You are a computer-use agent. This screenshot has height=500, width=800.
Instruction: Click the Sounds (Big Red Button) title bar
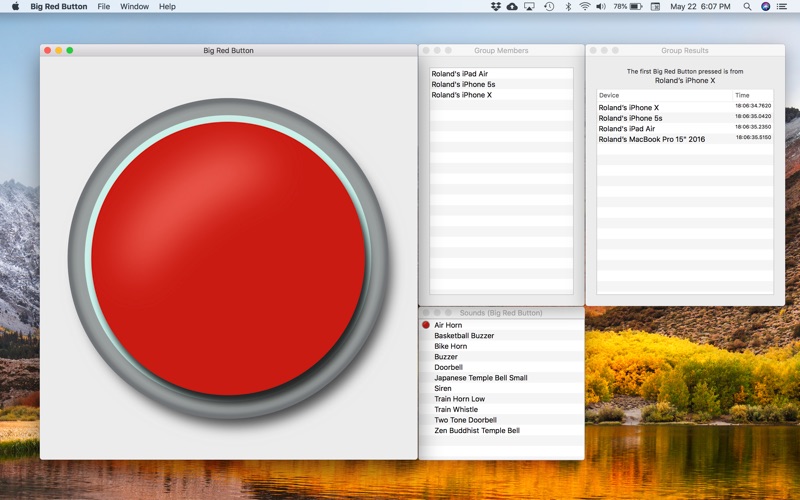[x=501, y=312]
